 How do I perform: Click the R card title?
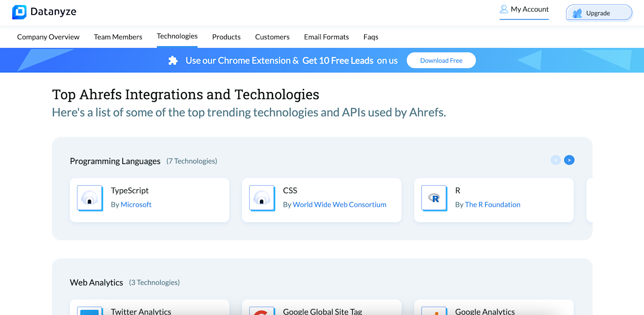[x=458, y=190]
